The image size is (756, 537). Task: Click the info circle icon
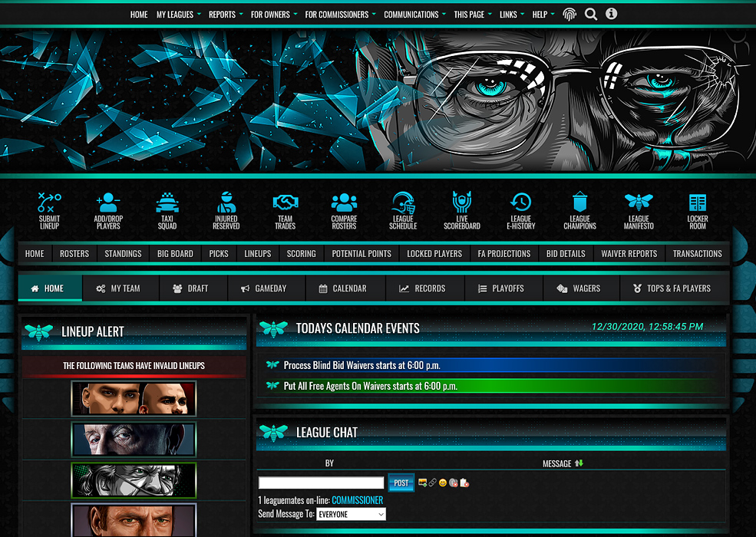click(x=611, y=14)
